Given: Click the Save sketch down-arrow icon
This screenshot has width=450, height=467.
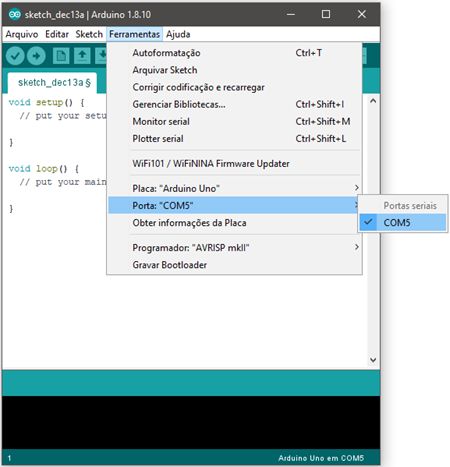Looking at the screenshot, I should (101, 56).
